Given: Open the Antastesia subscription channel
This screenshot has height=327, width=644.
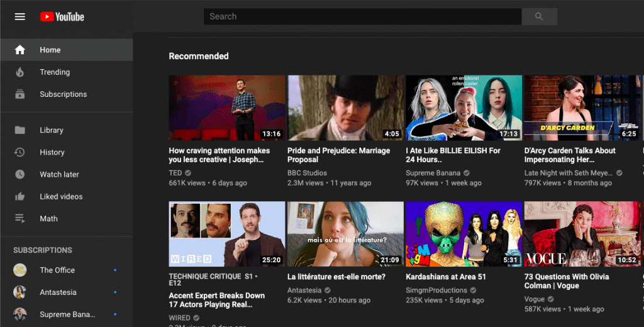Looking at the screenshot, I should (x=58, y=292).
